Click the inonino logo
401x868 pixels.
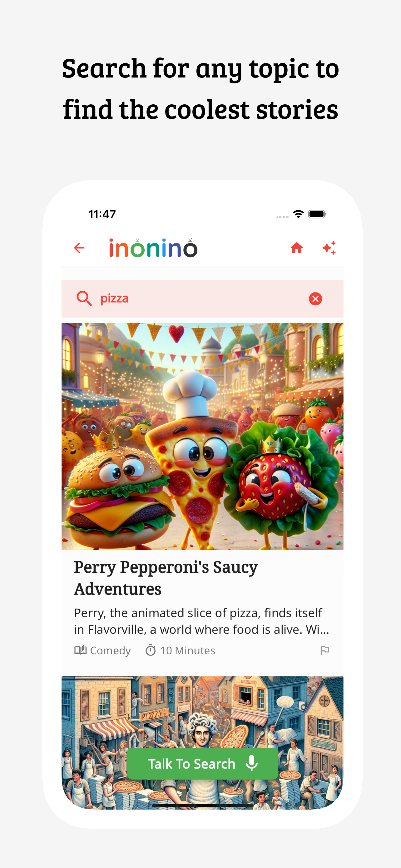click(x=153, y=248)
